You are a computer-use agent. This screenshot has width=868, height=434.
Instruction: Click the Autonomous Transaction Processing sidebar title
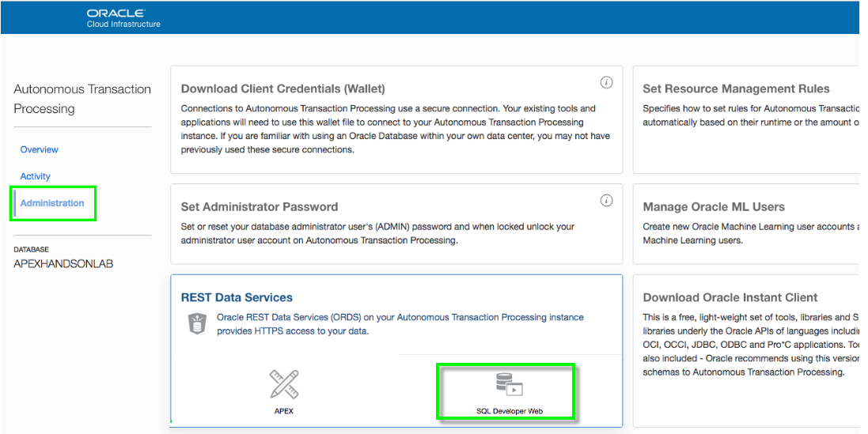(x=82, y=99)
